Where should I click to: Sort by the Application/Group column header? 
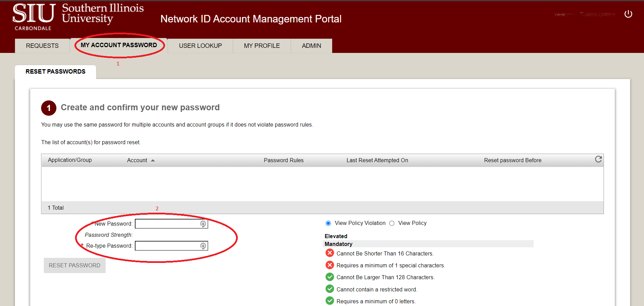point(70,160)
